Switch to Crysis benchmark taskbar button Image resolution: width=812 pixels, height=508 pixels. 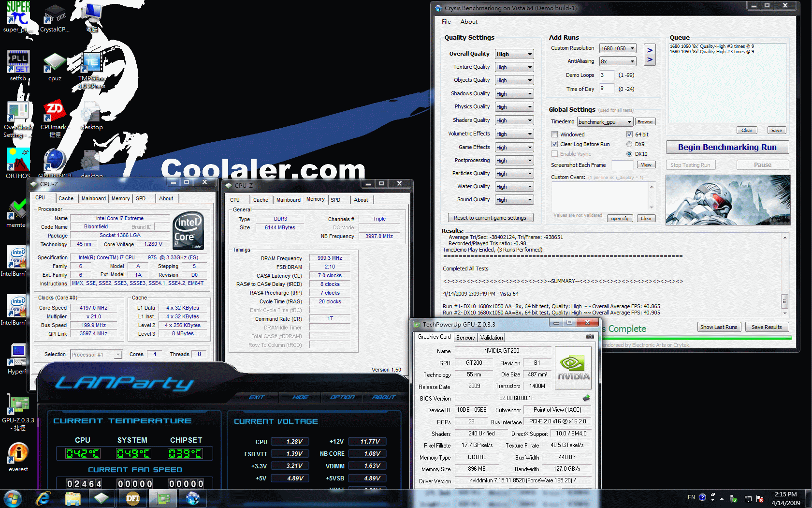click(192, 498)
